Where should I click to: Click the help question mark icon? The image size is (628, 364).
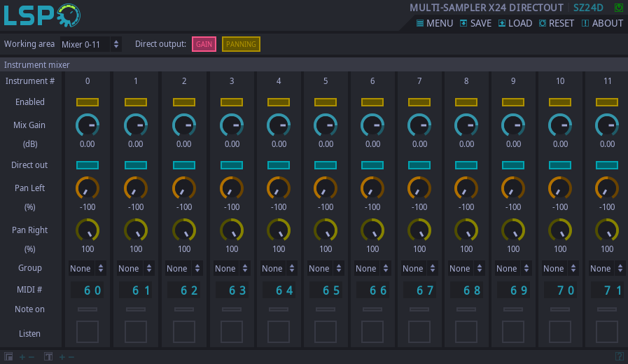coord(619,356)
